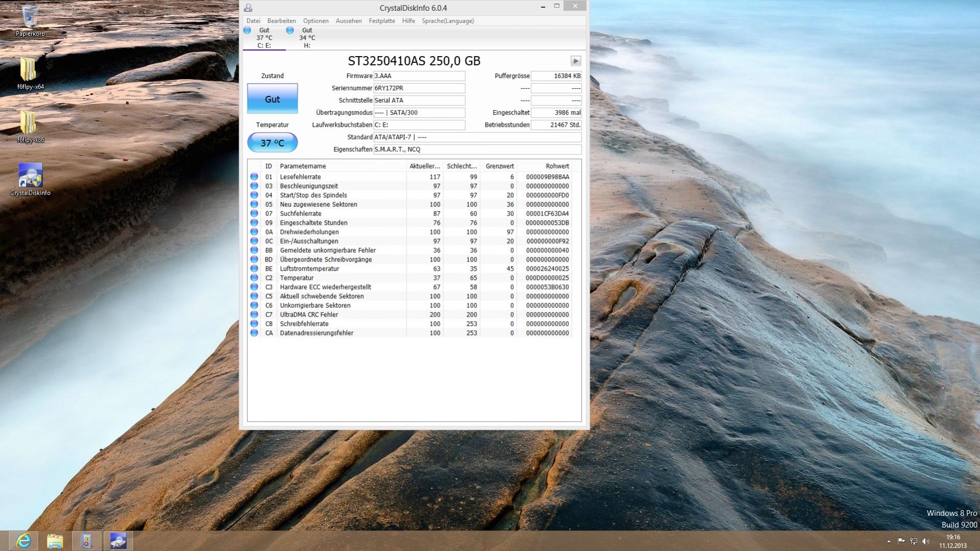This screenshot has width=980, height=551.
Task: Click the Gut health status button
Action: [x=272, y=99]
